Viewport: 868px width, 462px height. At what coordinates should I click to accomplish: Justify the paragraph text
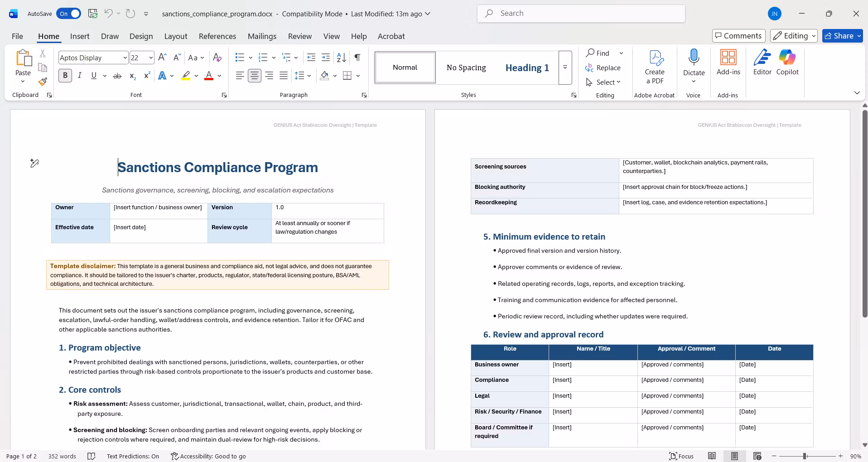point(284,76)
